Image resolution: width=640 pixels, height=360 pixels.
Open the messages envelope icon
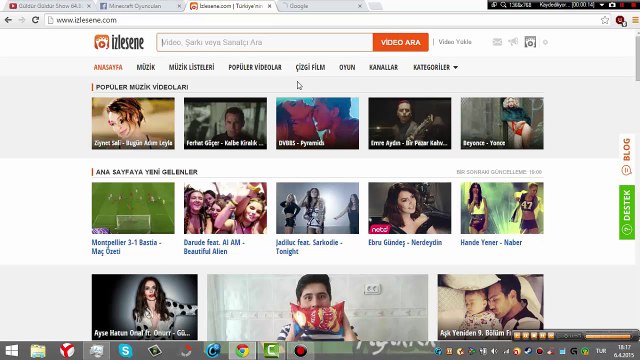(497, 42)
